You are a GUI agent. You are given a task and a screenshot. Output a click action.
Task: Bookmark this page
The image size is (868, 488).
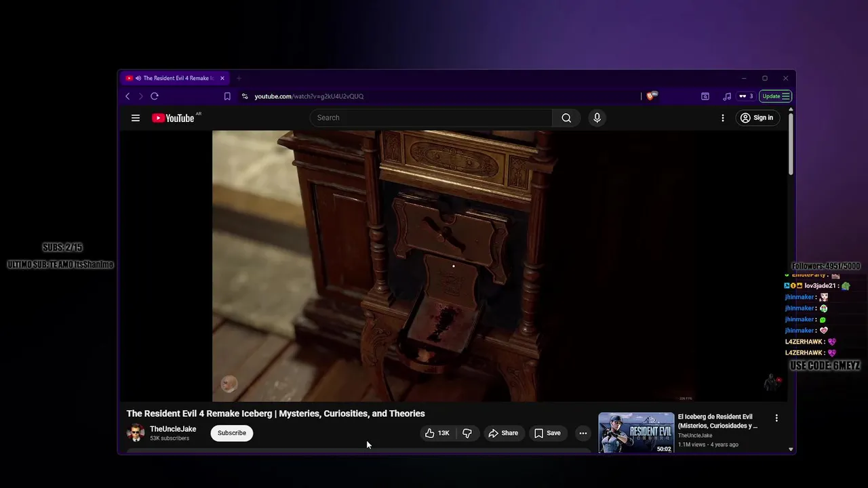coord(227,96)
